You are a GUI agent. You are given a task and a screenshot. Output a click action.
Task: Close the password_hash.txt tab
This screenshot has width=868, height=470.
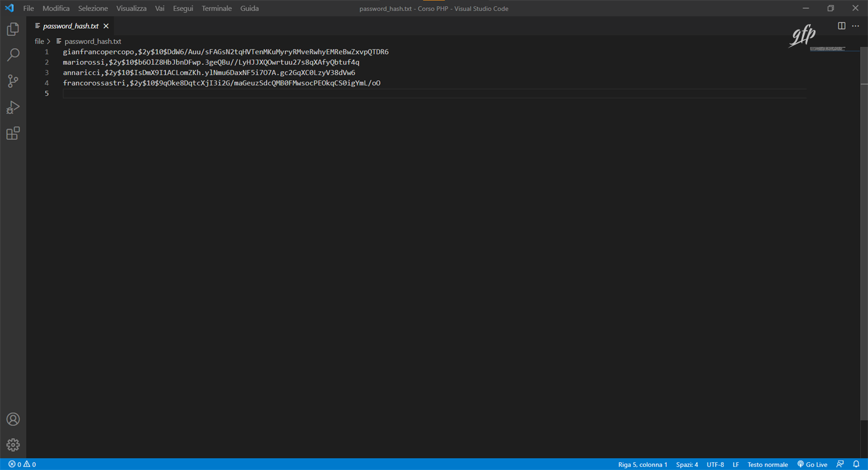tap(106, 26)
